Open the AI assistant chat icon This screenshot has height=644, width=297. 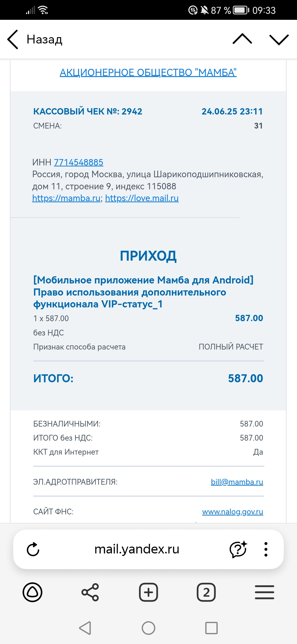(238, 549)
